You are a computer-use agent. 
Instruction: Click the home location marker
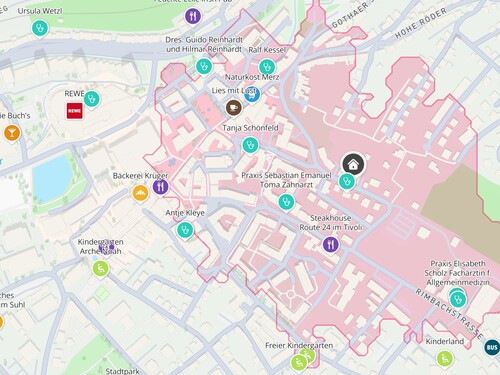tap(353, 164)
